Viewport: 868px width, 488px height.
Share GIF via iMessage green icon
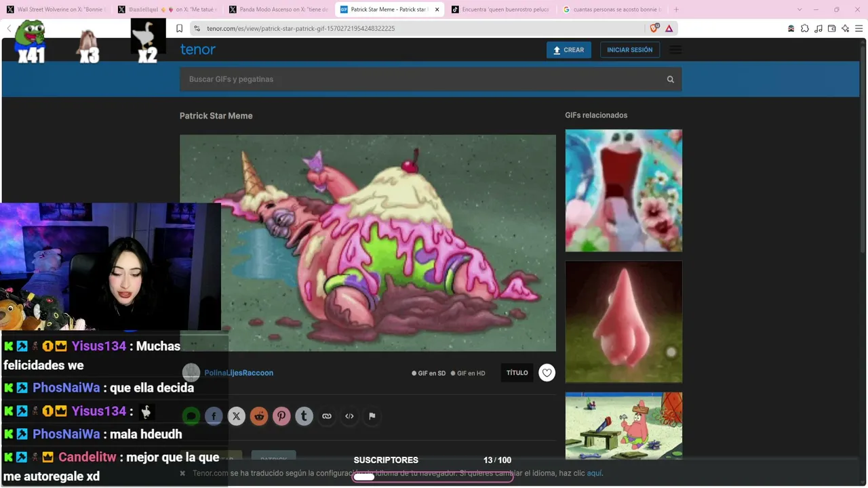(191, 416)
